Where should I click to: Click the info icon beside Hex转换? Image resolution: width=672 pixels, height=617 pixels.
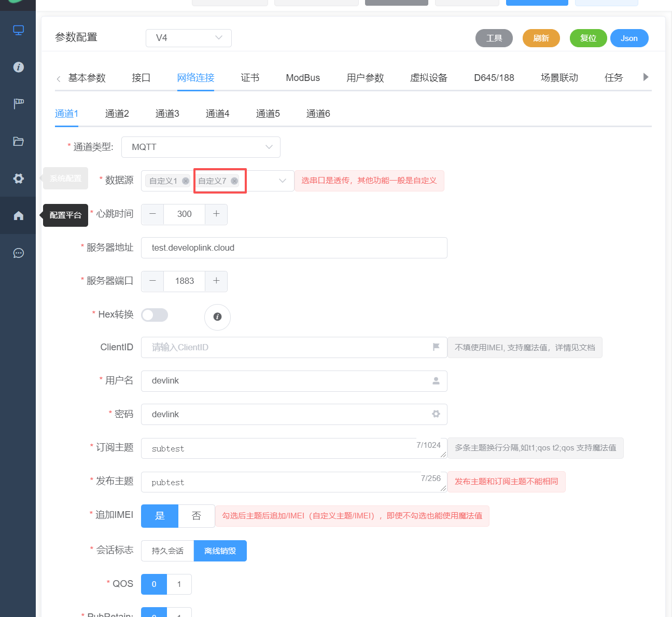tap(217, 317)
